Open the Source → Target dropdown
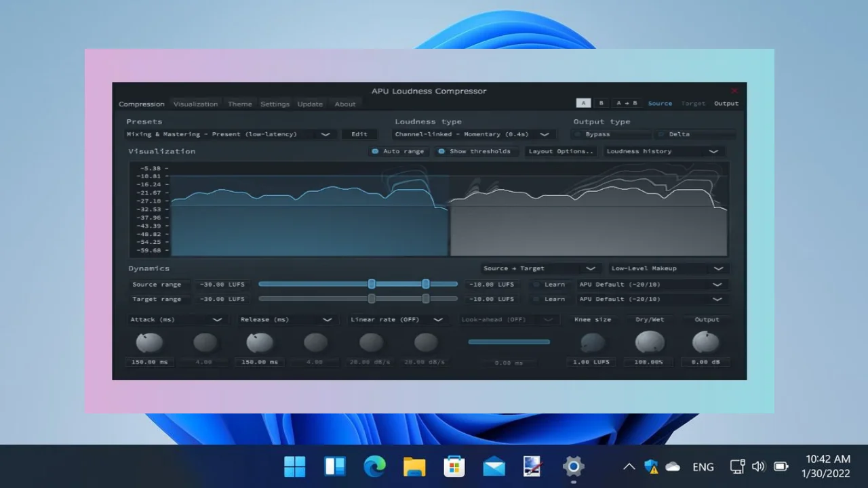868x488 pixels. (541, 268)
